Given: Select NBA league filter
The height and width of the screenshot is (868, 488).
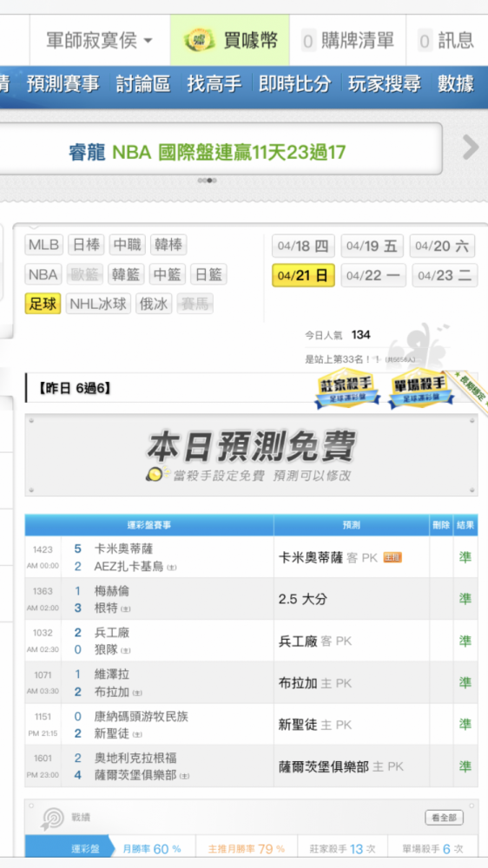Looking at the screenshot, I should coord(43,274).
